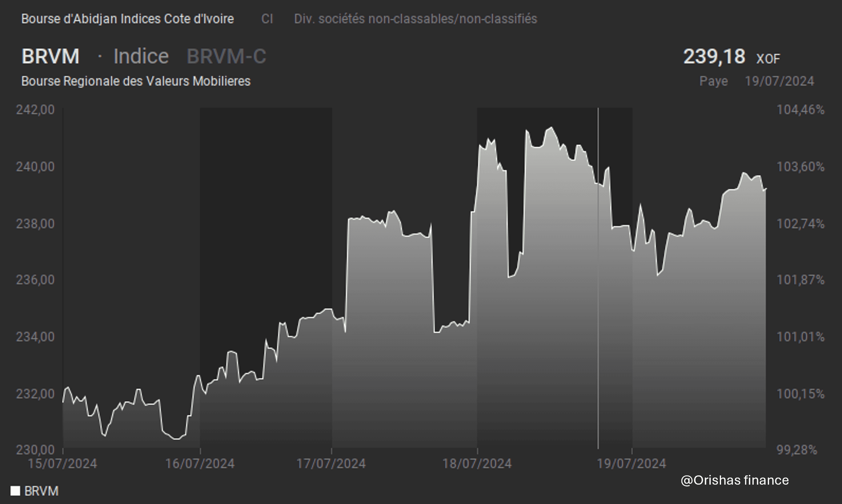Click the 'BRVM-C' ticker symbol
This screenshot has width=842, height=504.
(226, 56)
